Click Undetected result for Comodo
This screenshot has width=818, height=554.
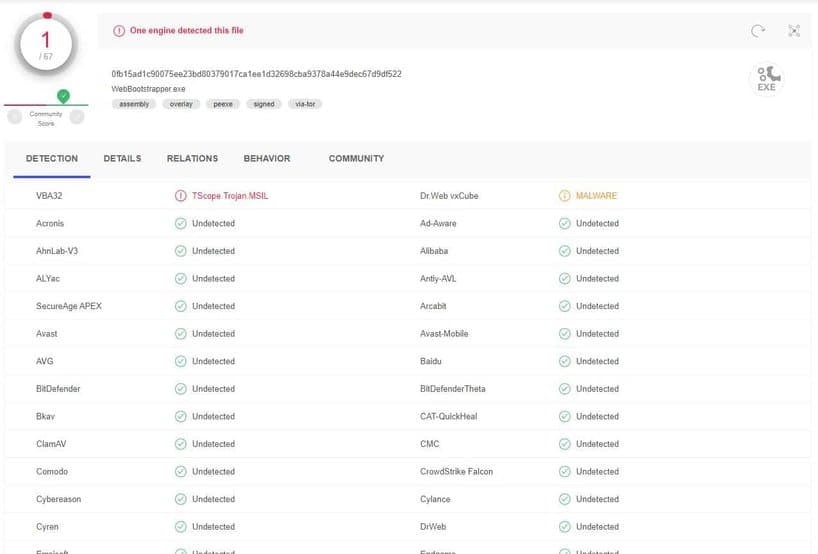[213, 472]
